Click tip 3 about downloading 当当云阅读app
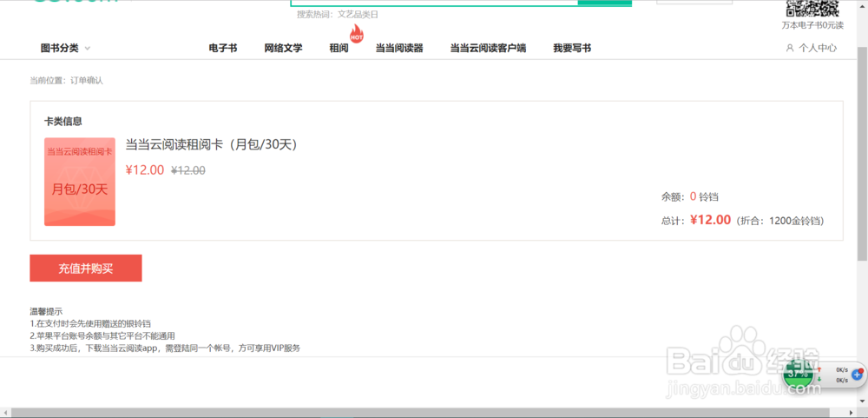 tap(165, 348)
